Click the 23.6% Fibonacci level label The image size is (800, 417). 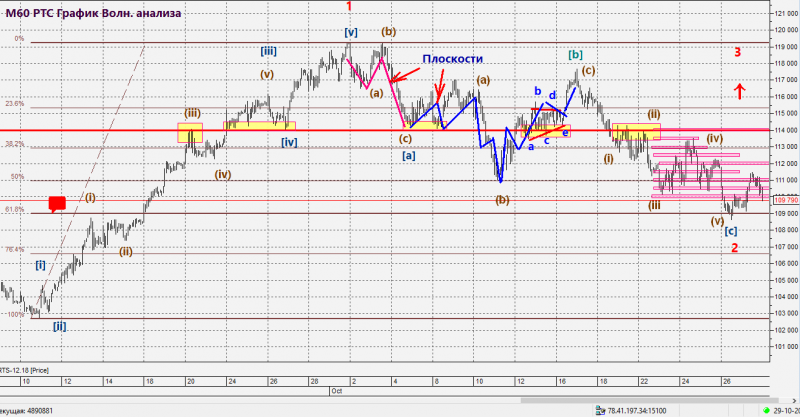tap(15, 104)
